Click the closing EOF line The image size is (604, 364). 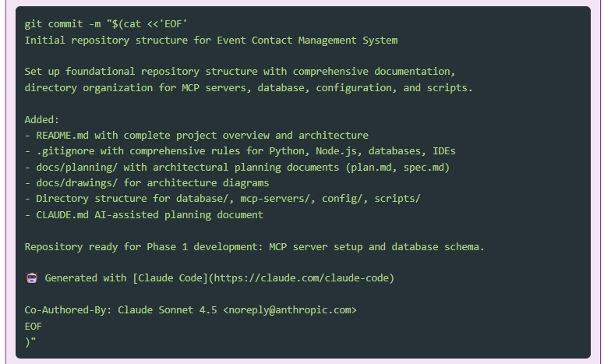tap(34, 326)
